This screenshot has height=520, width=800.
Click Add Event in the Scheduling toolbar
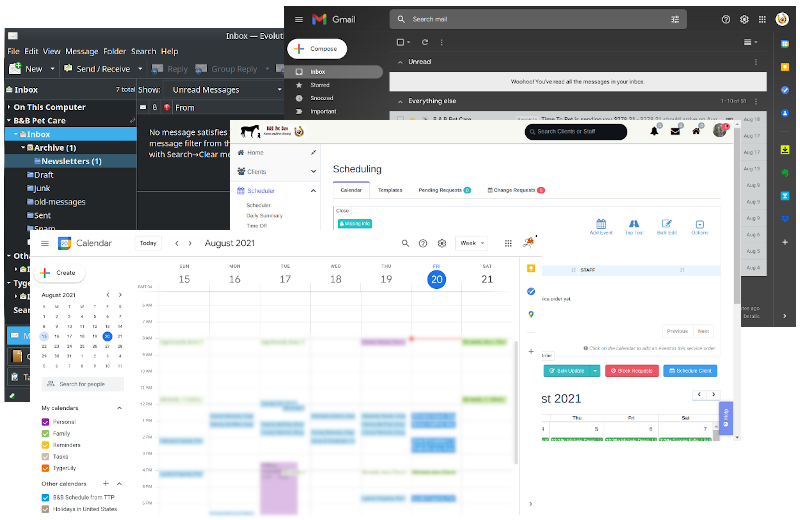(x=601, y=227)
